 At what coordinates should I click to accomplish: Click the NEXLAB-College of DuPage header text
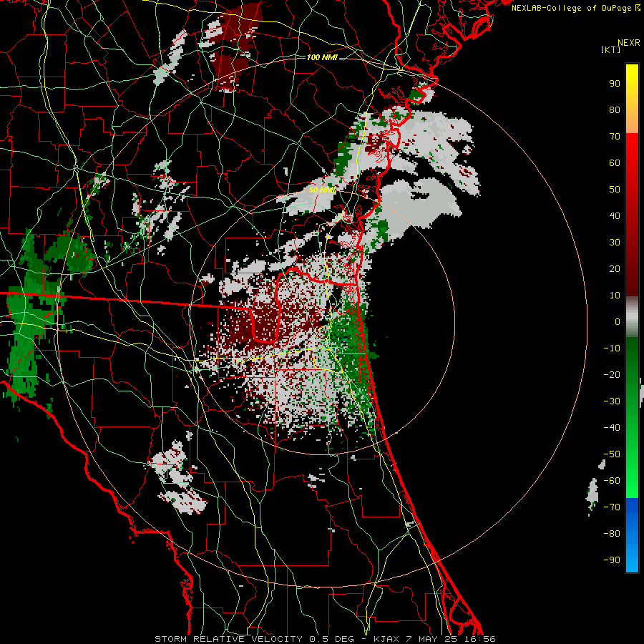click(x=573, y=8)
